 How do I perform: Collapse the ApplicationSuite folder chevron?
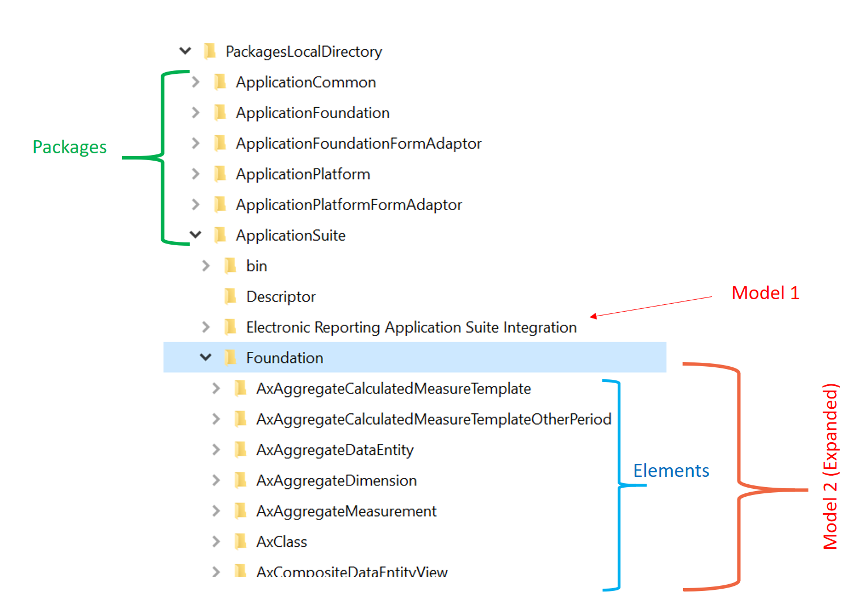(x=196, y=235)
